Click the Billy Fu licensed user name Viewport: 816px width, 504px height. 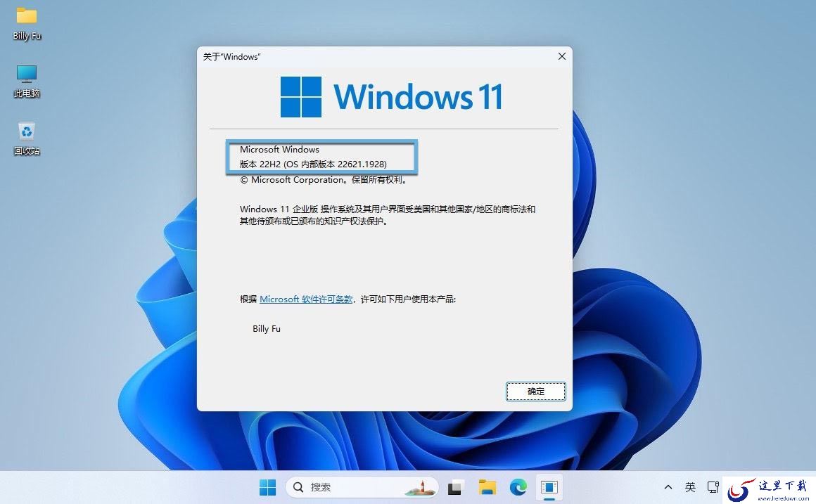(267, 329)
